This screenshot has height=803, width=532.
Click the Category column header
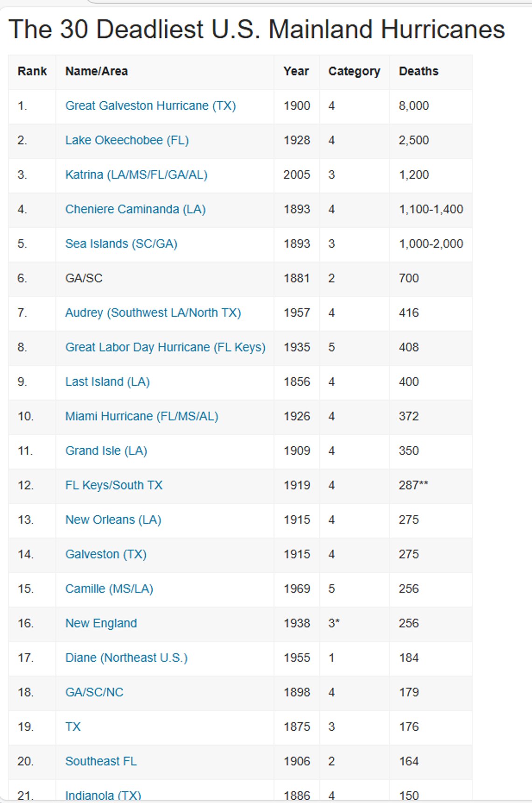click(354, 71)
